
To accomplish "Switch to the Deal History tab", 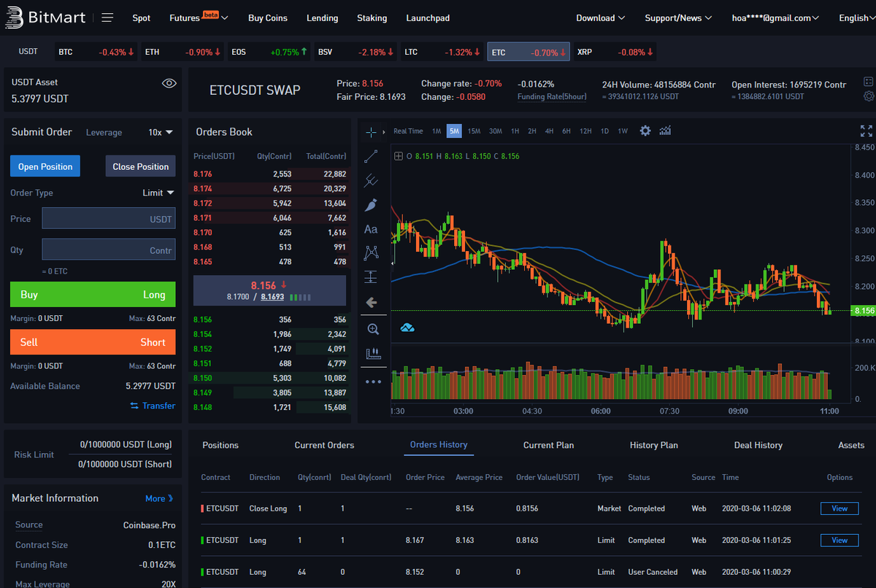I will pos(758,445).
